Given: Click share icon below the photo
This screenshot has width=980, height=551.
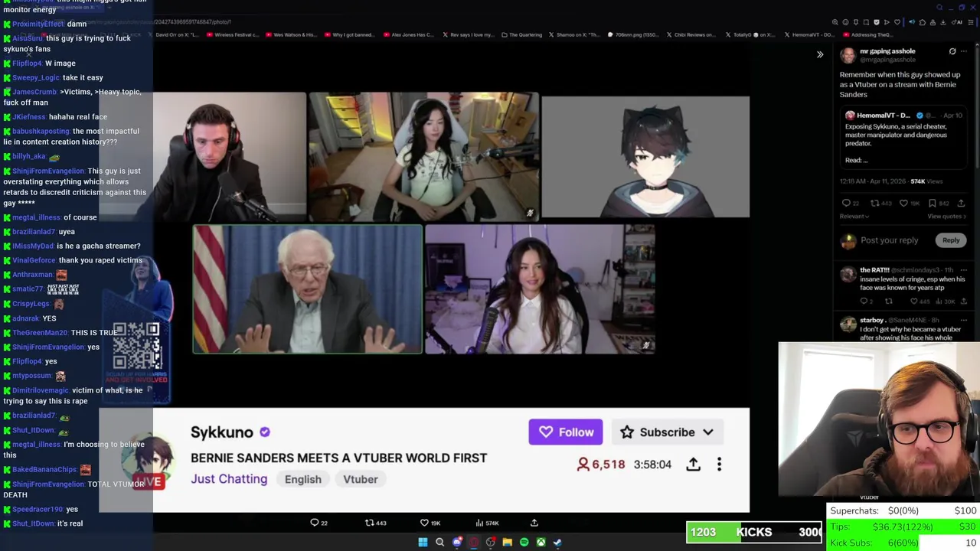Looking at the screenshot, I should [x=534, y=523].
